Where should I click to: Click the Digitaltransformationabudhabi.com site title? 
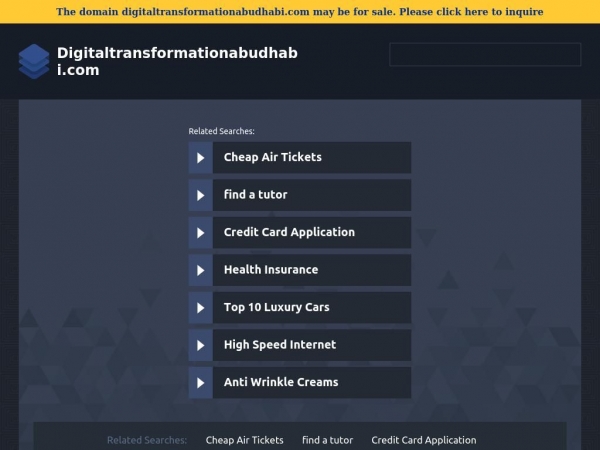pyautogui.click(x=177, y=61)
